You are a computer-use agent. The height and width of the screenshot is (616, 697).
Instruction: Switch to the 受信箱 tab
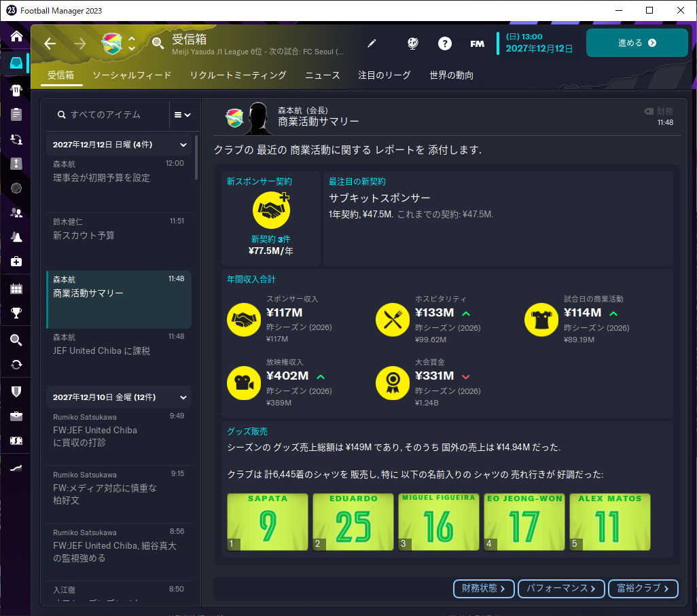[61, 75]
